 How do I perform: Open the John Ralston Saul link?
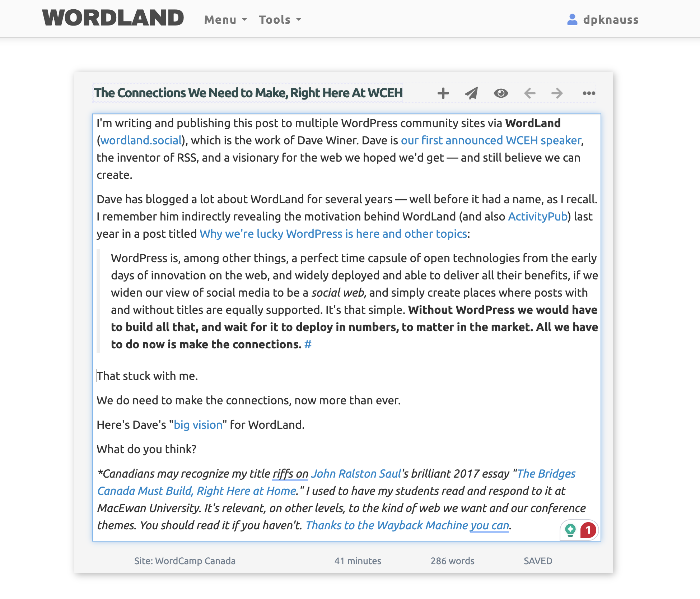356,474
